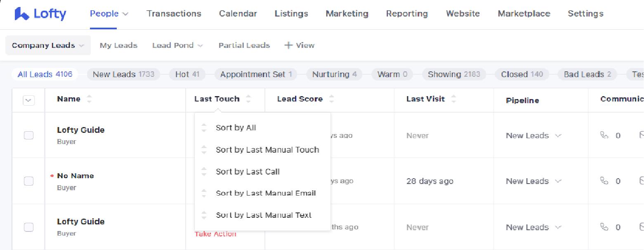
Task: Filter by the Hot 41 stage
Action: 187,74
